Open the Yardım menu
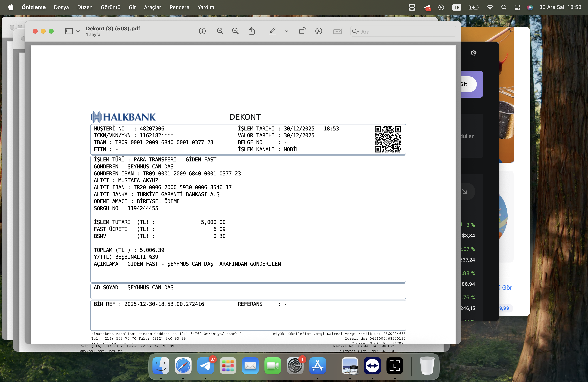The width and height of the screenshot is (588, 382). (206, 7)
